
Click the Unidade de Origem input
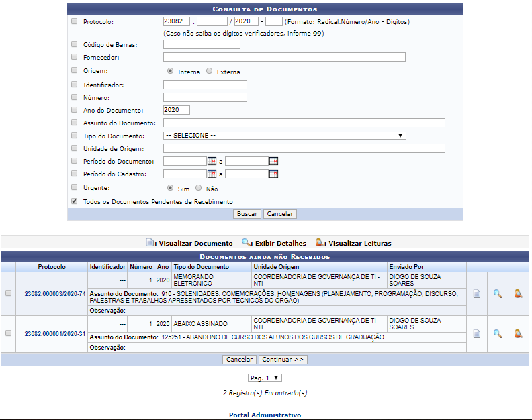304,148
